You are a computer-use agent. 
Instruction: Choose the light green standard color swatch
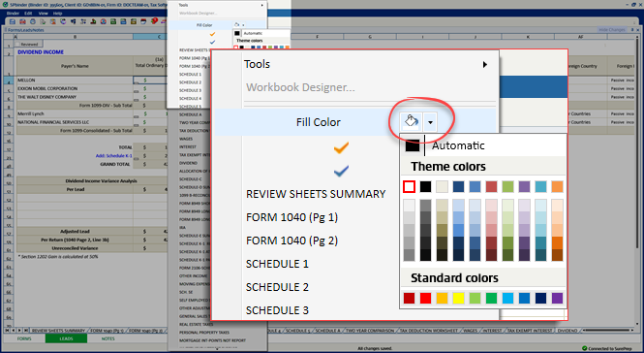click(x=475, y=298)
